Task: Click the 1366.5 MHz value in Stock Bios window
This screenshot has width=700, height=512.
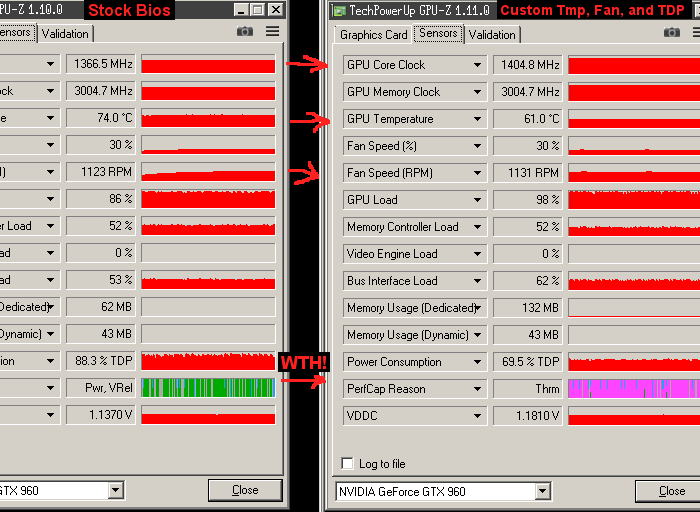Action: tap(101, 64)
